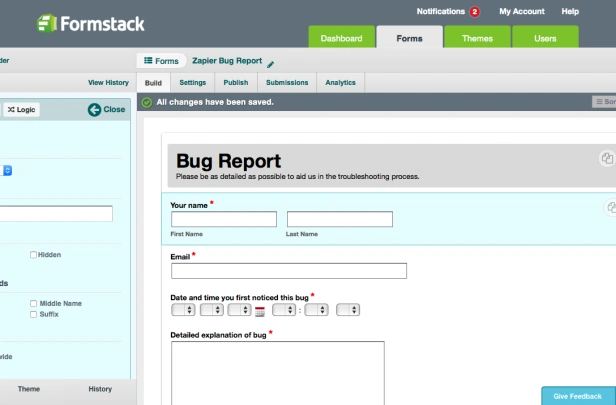This screenshot has width=616, height=405.
Task: Click into the Email input field
Action: coord(289,271)
